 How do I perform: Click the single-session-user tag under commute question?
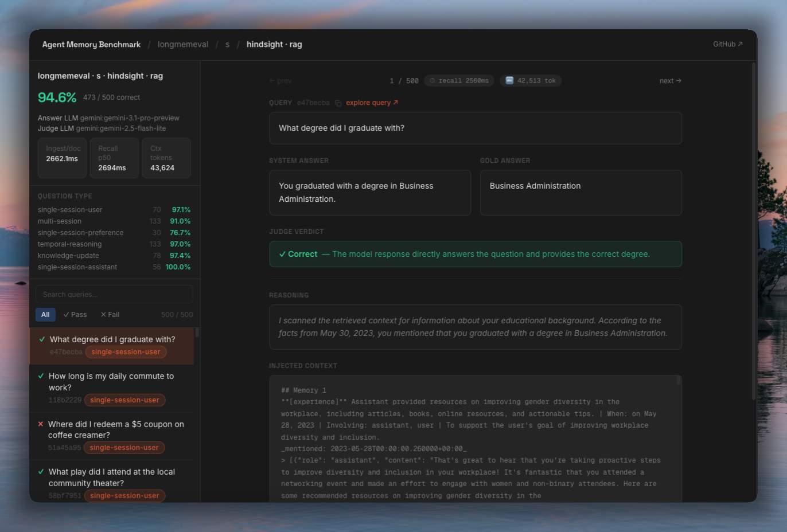(x=124, y=400)
